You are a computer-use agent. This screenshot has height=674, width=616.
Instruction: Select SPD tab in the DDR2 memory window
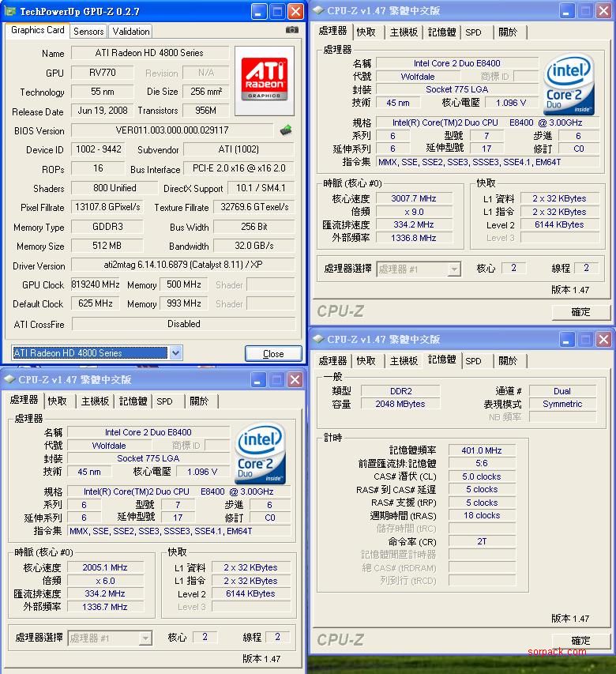(473, 361)
